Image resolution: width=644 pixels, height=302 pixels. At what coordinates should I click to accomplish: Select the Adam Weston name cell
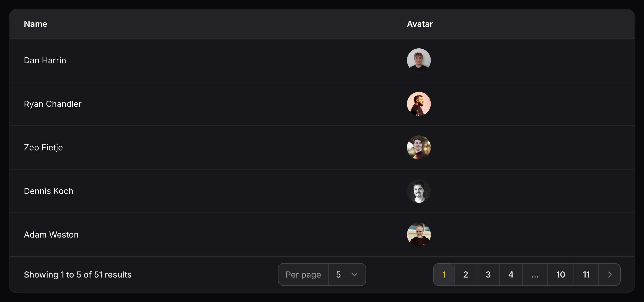pos(51,234)
